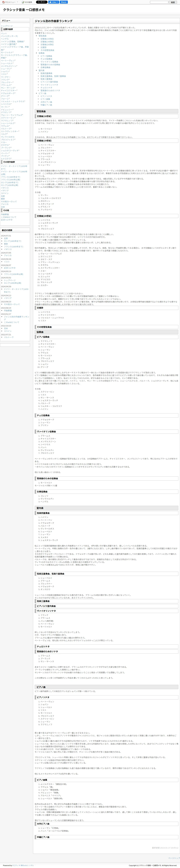Image resolution: width=180 pixels, height=868 pixels.
Task: Click the Facebook Like button
Action: pyautogui.click(x=54, y=2)
